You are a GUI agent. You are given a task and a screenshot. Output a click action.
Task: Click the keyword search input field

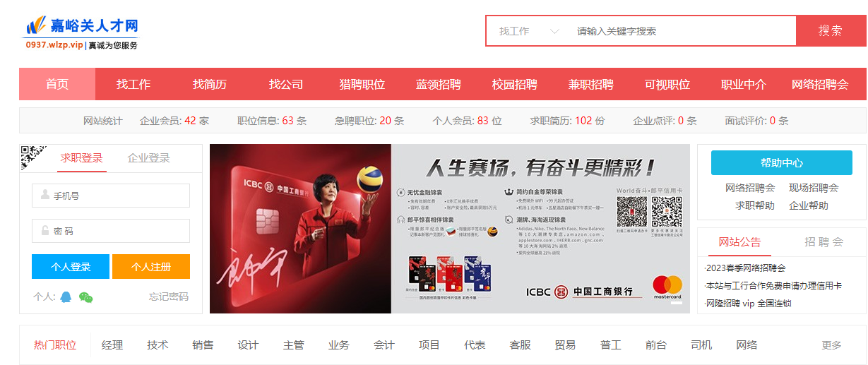[x=682, y=31]
